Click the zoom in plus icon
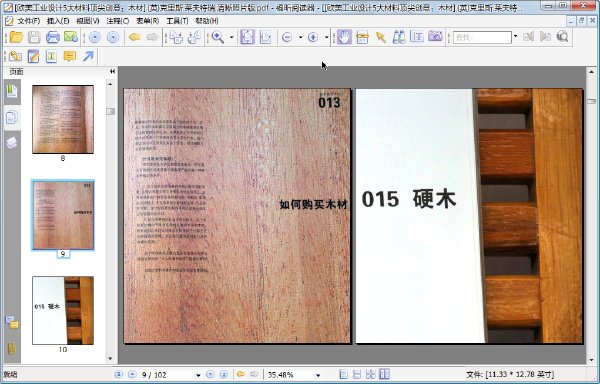 [x=313, y=37]
